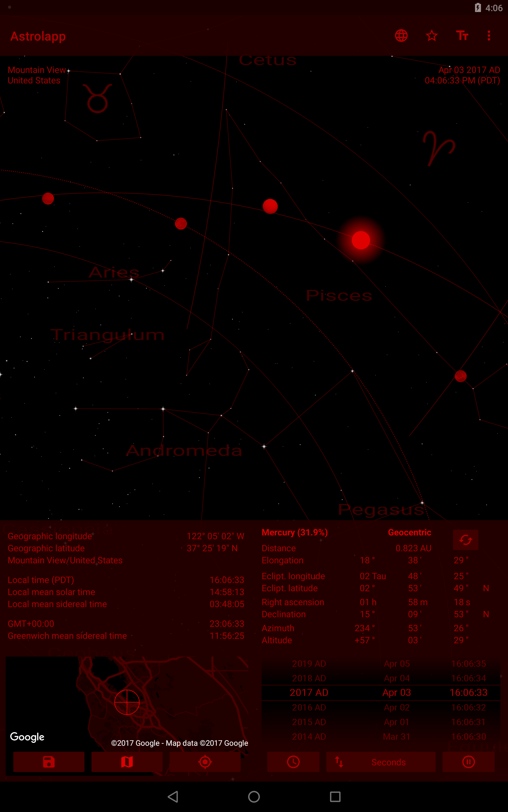Tap the selected Apr 03 date
The image size is (508, 812).
pyautogui.click(x=397, y=692)
